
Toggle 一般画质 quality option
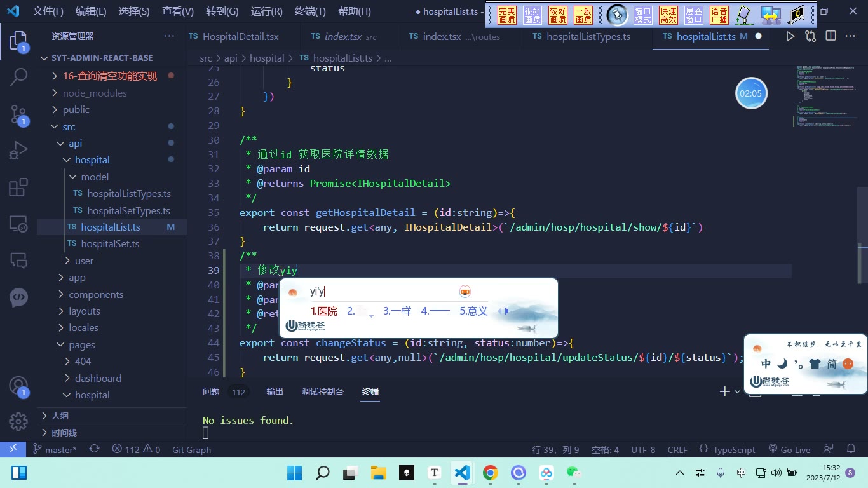pyautogui.click(x=583, y=15)
